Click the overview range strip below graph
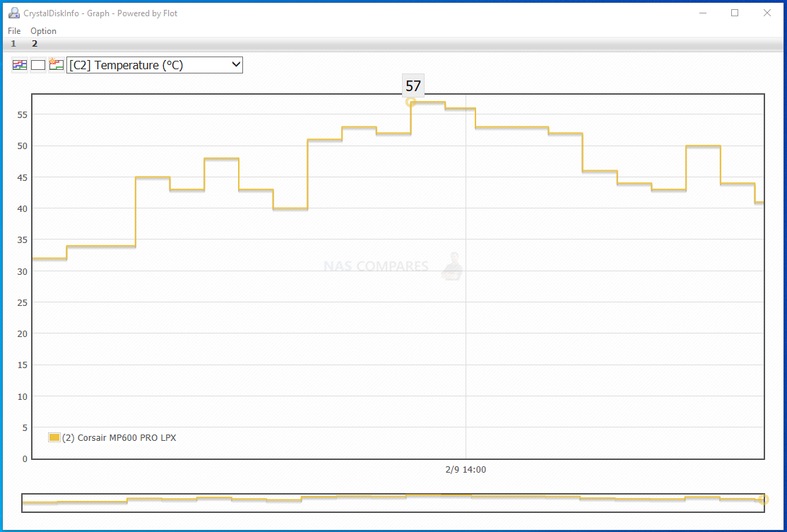787x532 pixels. (x=392, y=502)
